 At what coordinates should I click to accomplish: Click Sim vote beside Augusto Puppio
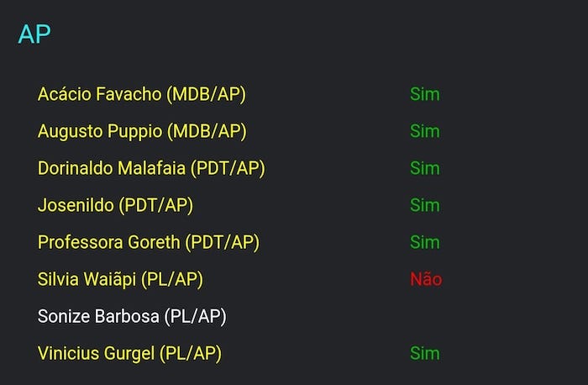tap(424, 131)
